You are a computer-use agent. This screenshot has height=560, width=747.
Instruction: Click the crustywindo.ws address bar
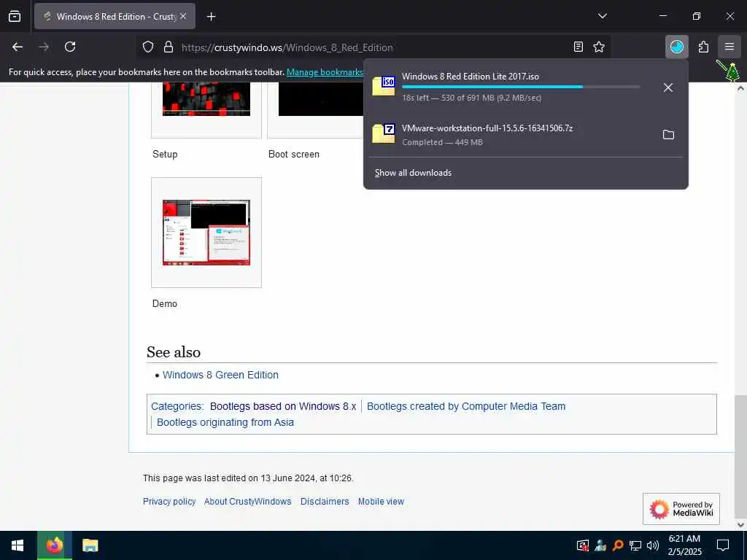click(371, 47)
